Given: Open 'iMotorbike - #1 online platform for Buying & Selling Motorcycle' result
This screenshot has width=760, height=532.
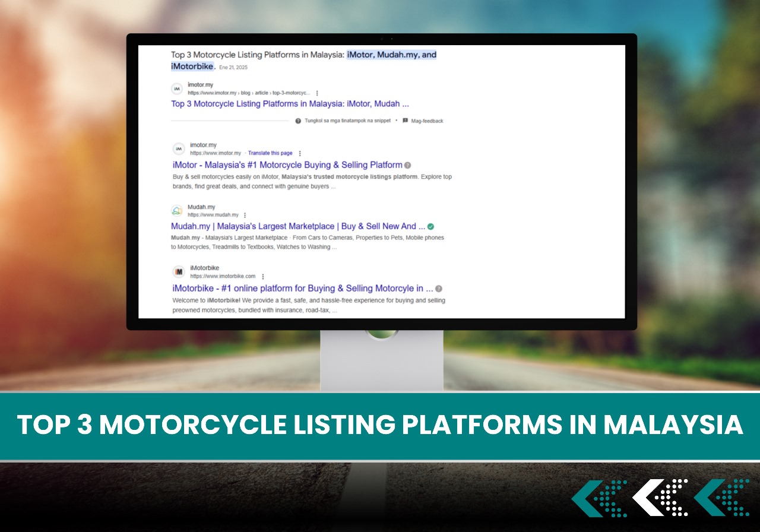Looking at the screenshot, I should (303, 289).
